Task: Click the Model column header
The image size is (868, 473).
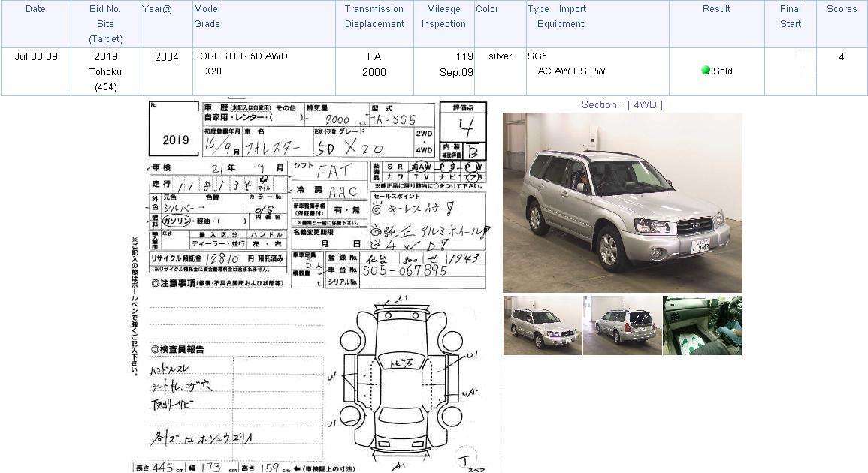Action: 207,9
